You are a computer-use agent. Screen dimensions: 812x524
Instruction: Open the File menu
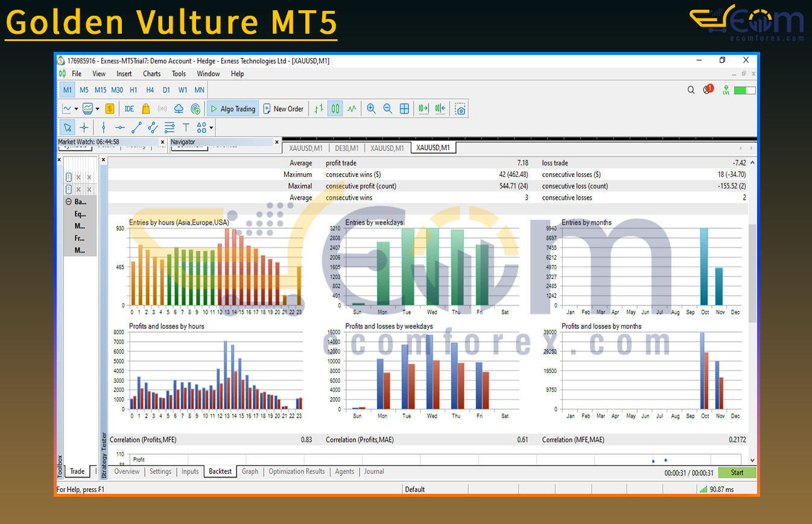click(x=77, y=74)
